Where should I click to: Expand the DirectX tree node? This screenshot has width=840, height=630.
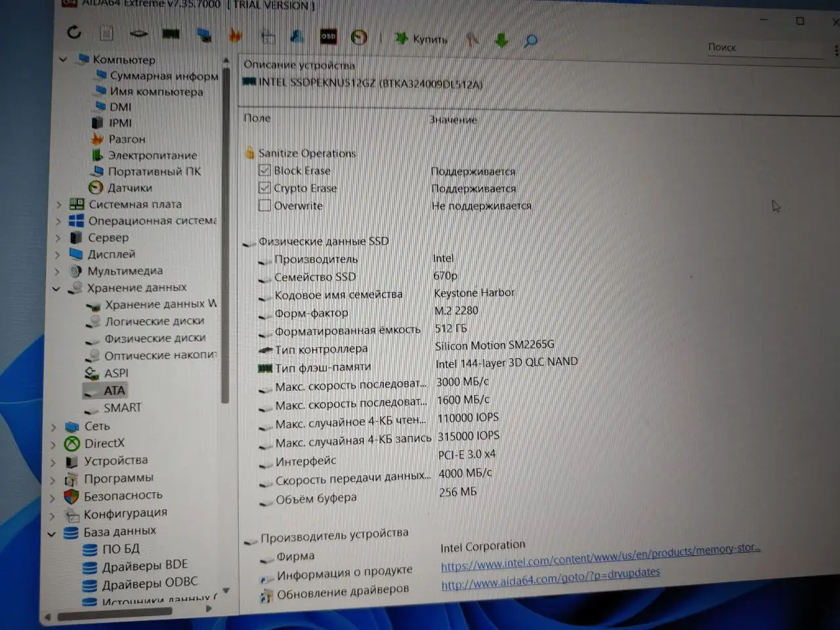[x=54, y=444]
